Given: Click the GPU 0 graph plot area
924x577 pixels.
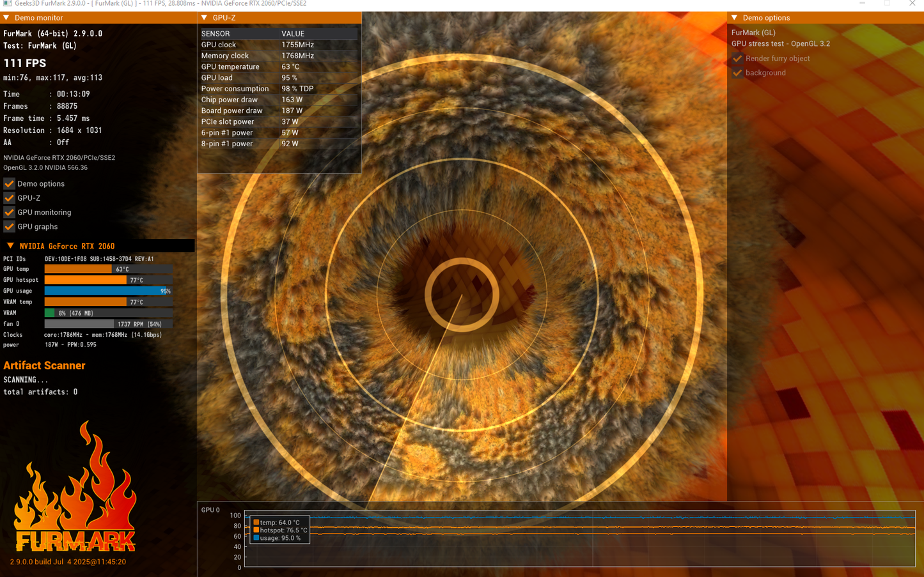Looking at the screenshot, I should coord(580,539).
